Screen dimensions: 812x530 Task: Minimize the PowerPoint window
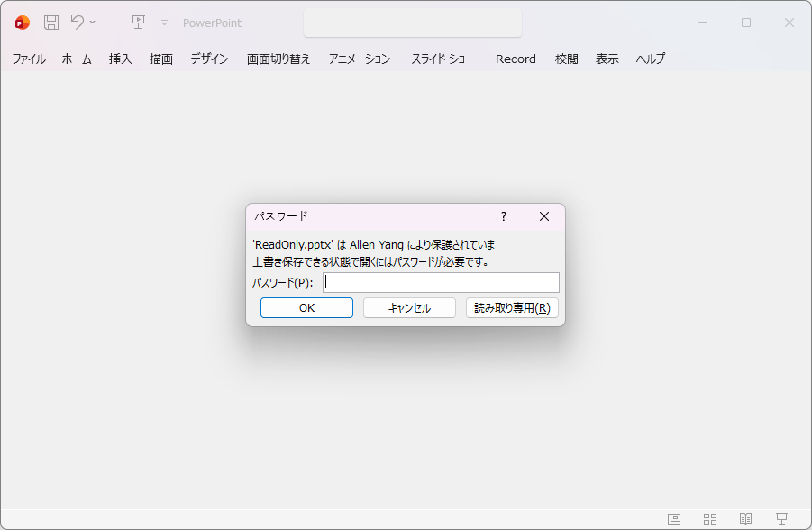703,23
